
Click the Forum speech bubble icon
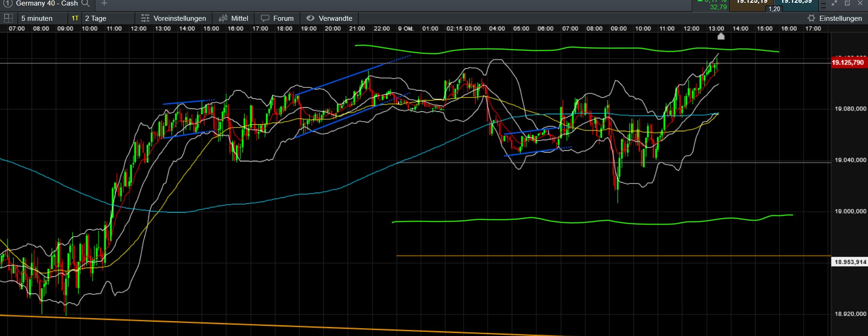(x=265, y=18)
